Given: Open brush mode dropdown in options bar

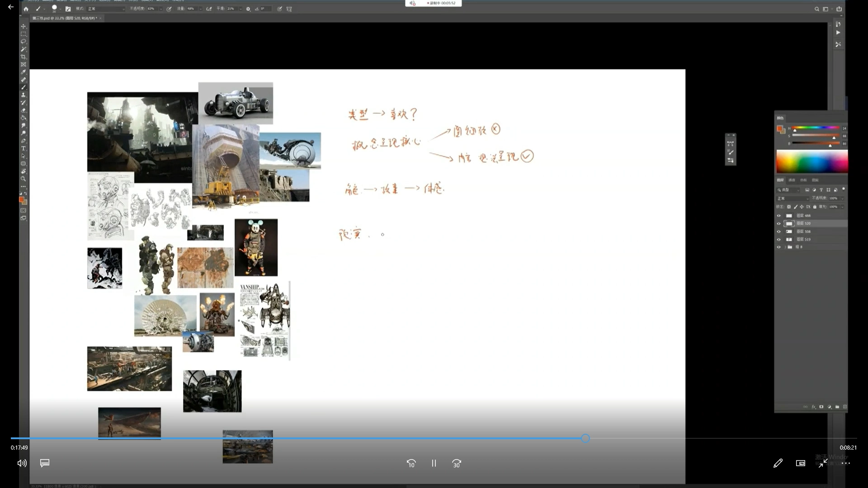Looking at the screenshot, I should [106, 9].
